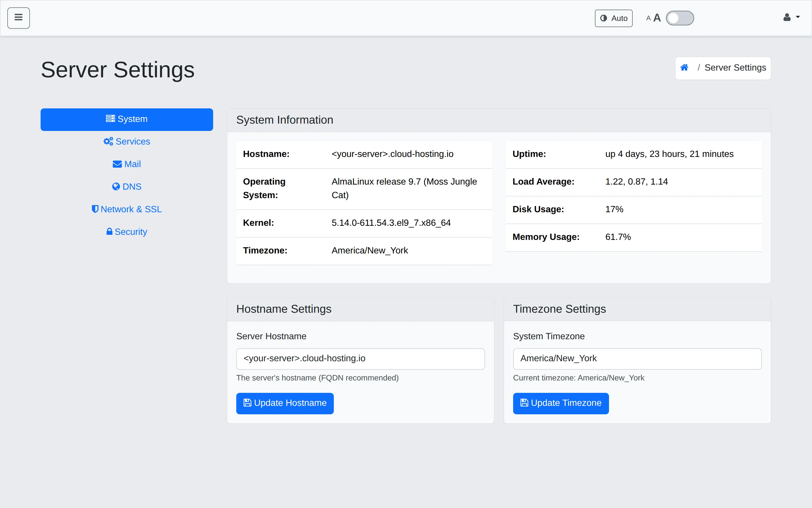Click the Hostname Settings card header
The height and width of the screenshot is (508, 812).
click(x=360, y=309)
